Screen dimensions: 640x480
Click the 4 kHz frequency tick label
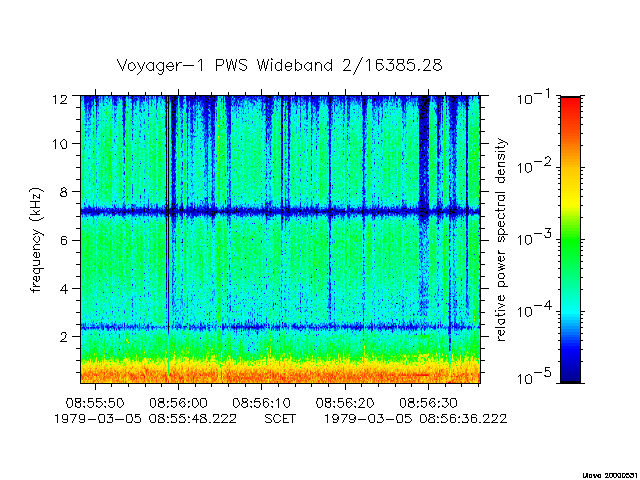point(64,289)
